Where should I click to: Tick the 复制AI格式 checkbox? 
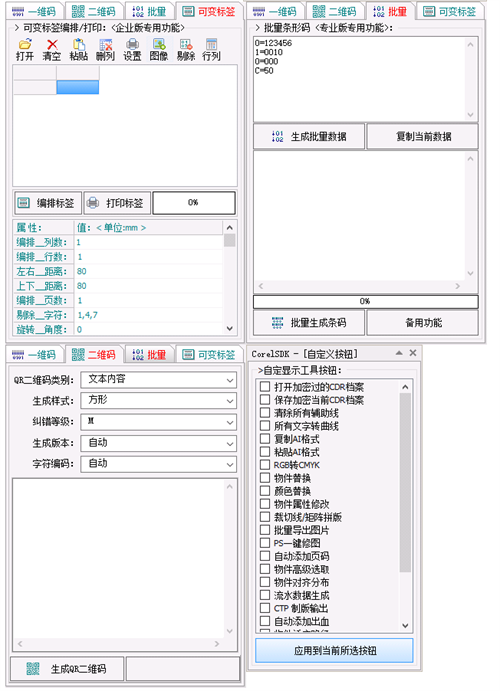click(x=265, y=439)
